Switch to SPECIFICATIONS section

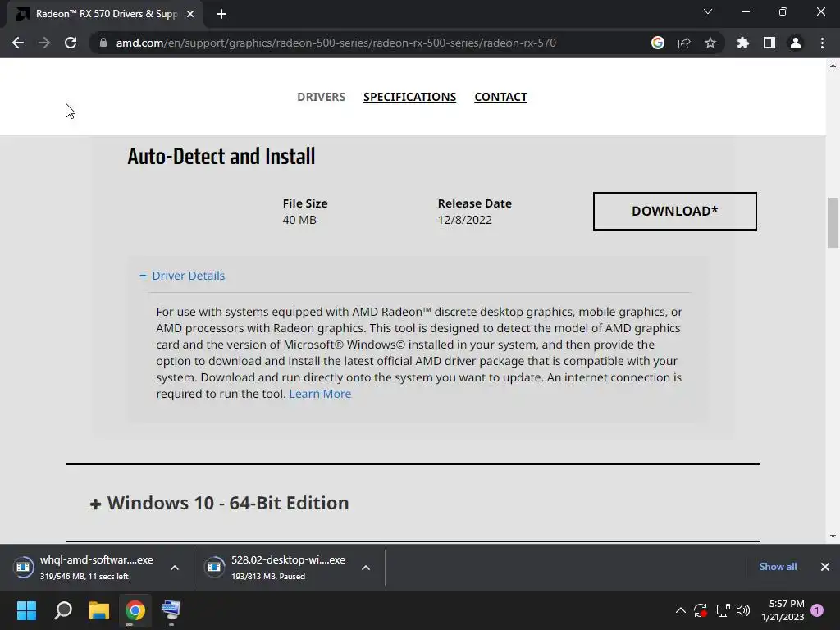[410, 97]
